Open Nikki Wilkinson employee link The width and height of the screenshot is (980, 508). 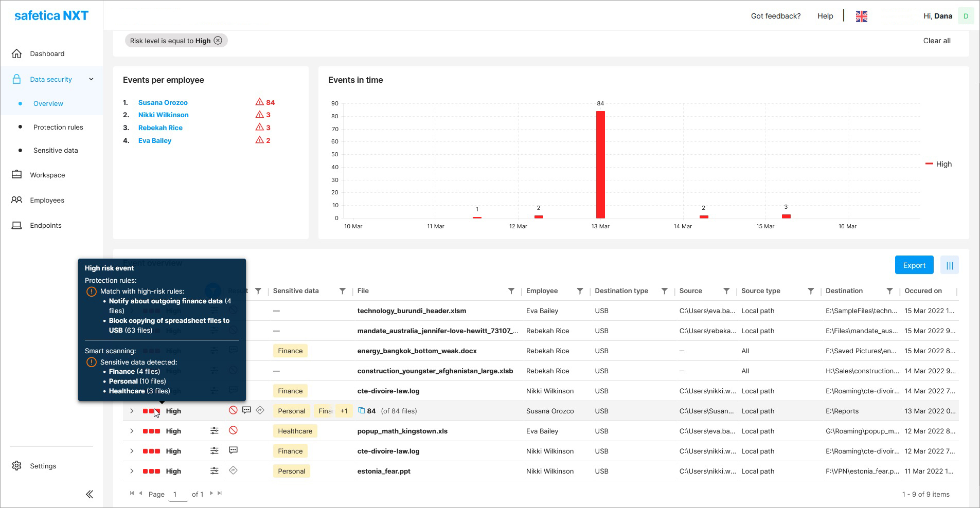tap(163, 115)
